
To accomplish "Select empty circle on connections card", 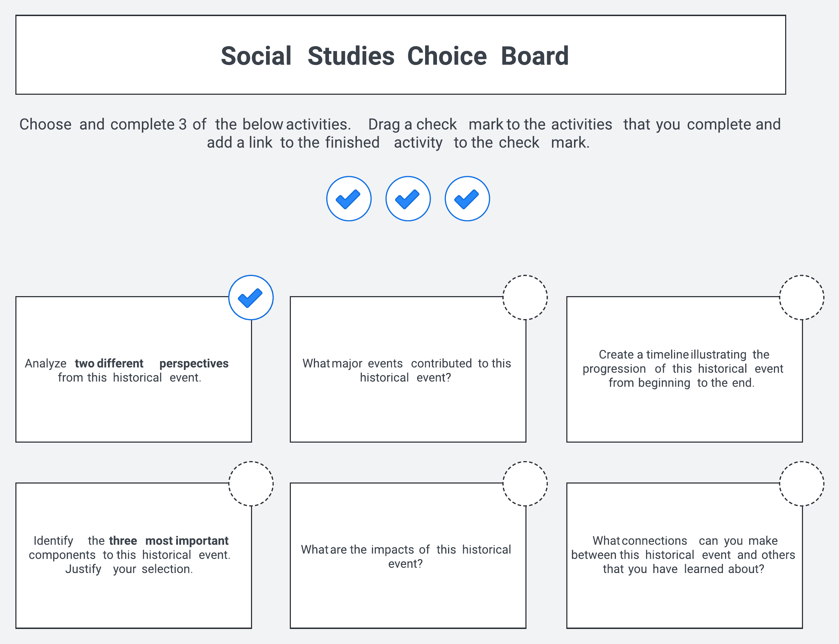I will (802, 484).
